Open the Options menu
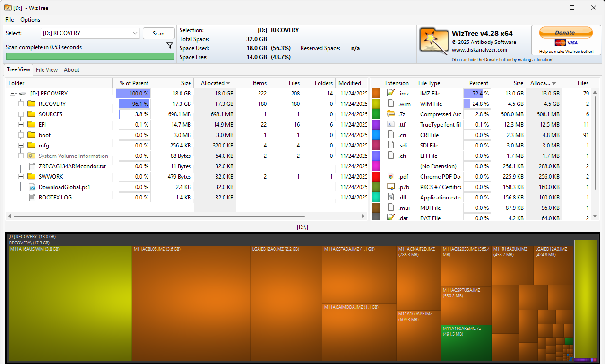Viewport: 605px width, 364px height. coord(30,20)
